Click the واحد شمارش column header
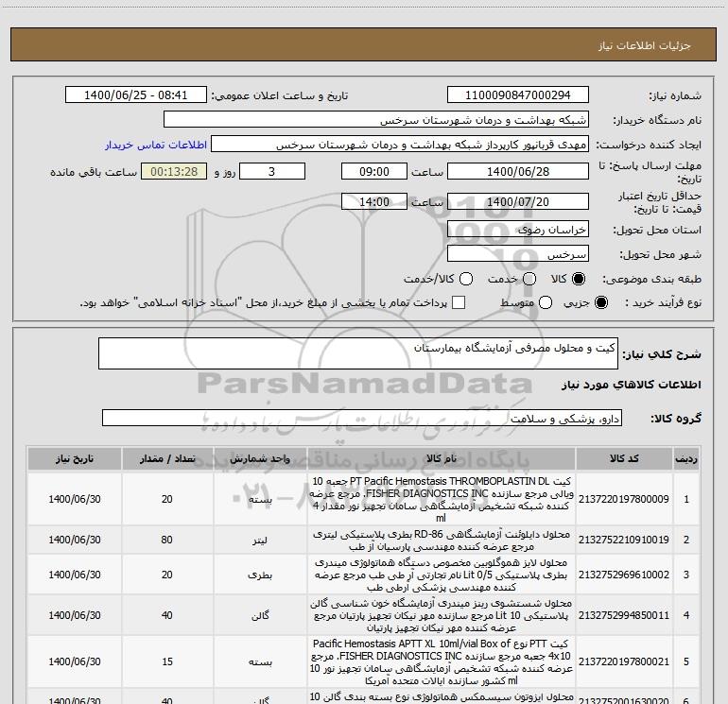 pos(260,459)
